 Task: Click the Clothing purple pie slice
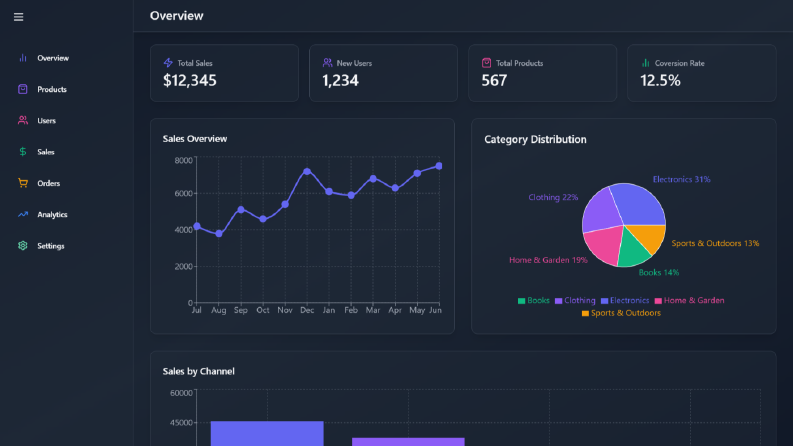[602, 210]
